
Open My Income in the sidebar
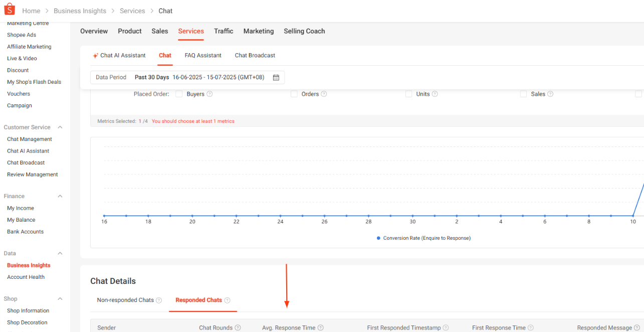pos(21,208)
